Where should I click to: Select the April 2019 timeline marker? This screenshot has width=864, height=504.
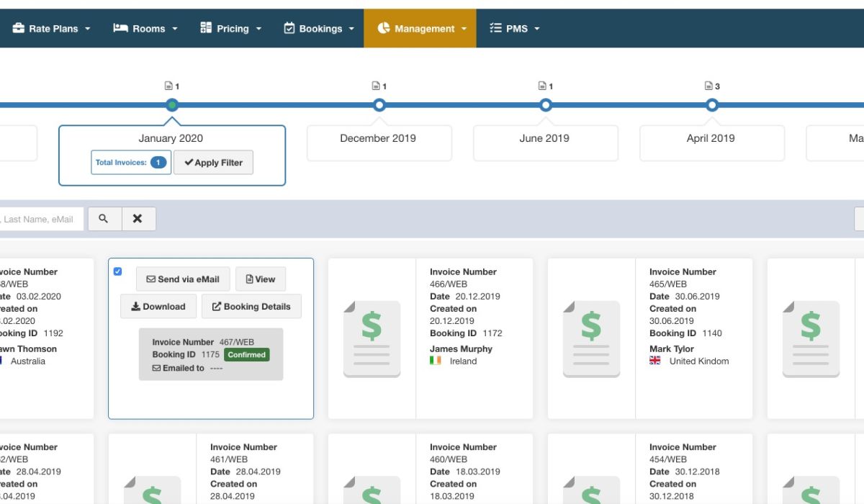tap(712, 105)
